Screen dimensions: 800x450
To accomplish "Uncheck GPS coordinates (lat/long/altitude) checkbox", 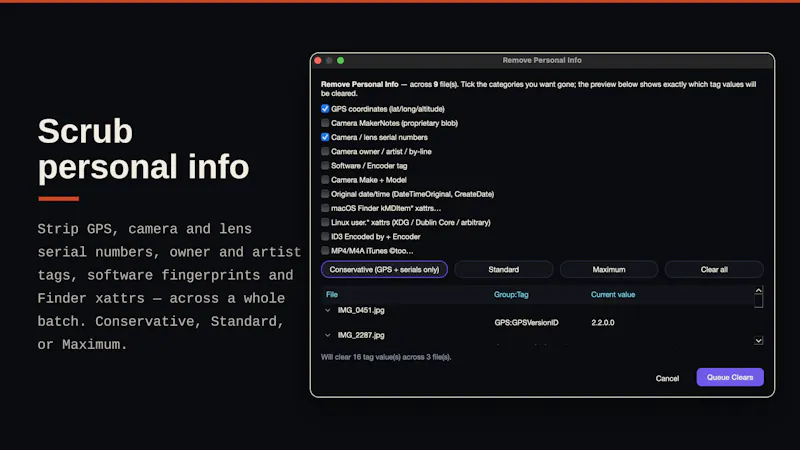I will click(325, 109).
